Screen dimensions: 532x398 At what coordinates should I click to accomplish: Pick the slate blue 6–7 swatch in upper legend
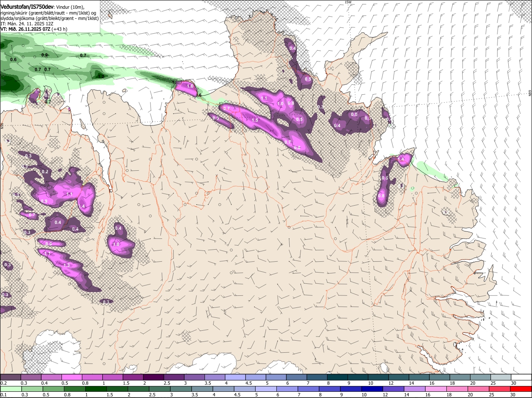tap(296, 377)
